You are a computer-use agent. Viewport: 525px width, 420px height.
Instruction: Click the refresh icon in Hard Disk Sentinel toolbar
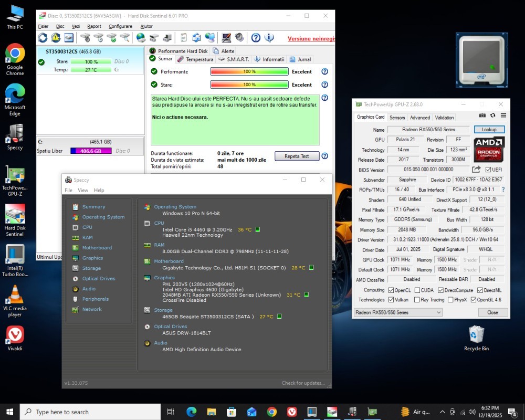coord(43,38)
